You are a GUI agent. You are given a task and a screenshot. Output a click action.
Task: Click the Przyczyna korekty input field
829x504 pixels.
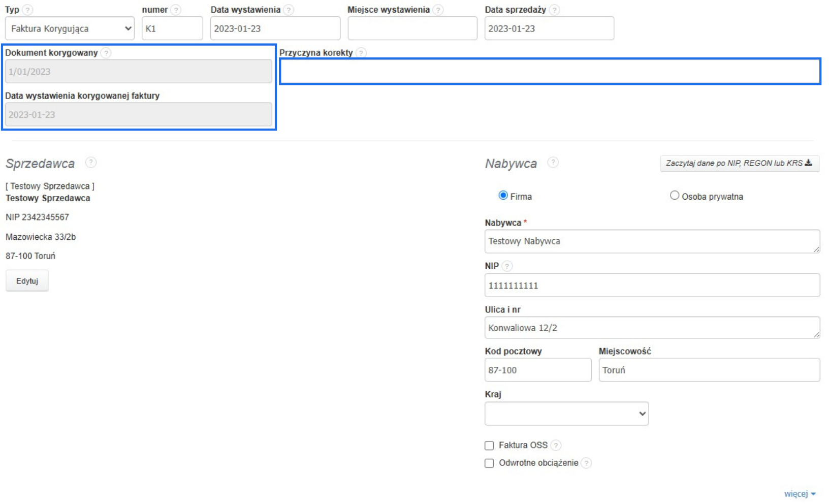[550, 72]
